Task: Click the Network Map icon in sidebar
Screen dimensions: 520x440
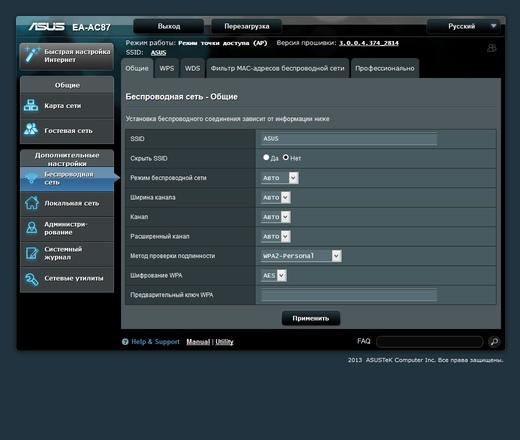Action: (31, 105)
